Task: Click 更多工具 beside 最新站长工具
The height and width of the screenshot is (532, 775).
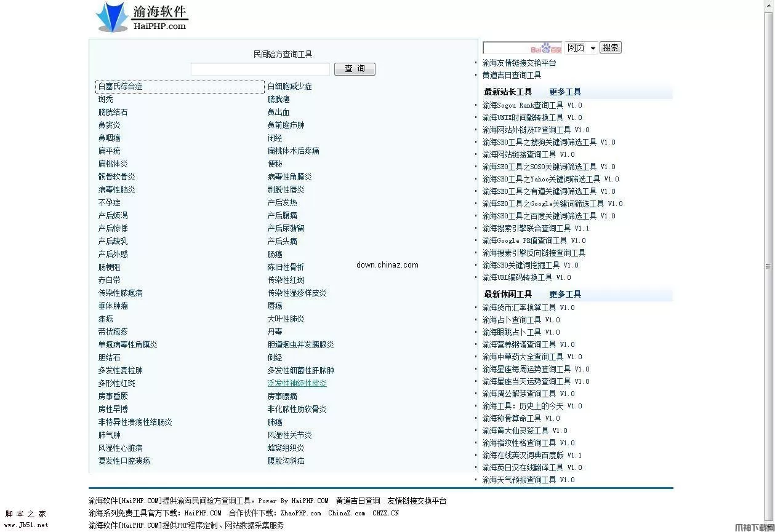Action: pyautogui.click(x=564, y=92)
